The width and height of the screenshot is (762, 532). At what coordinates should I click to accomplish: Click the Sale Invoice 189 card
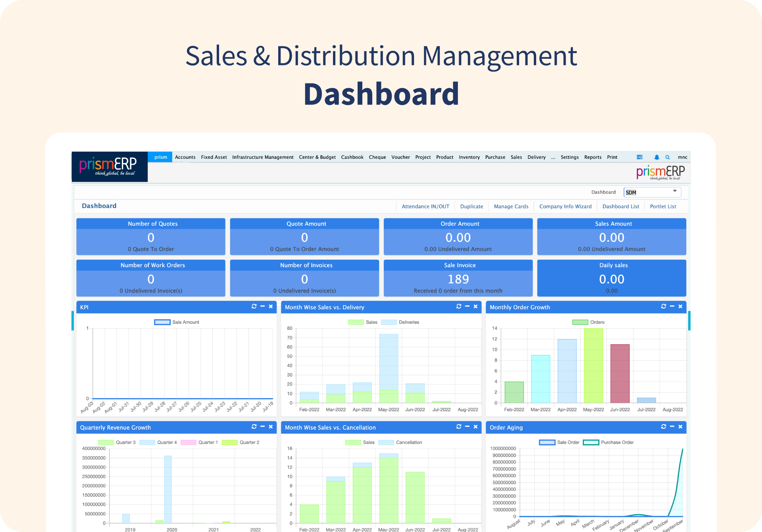458,279
